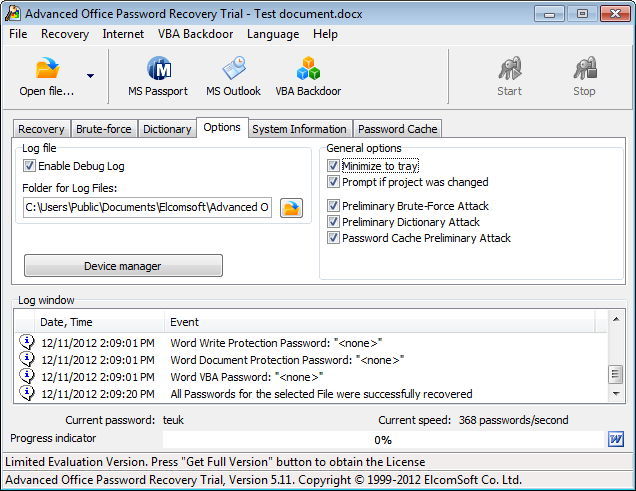Launch the MS Passport tool
The height and width of the screenshot is (491, 636).
click(158, 68)
